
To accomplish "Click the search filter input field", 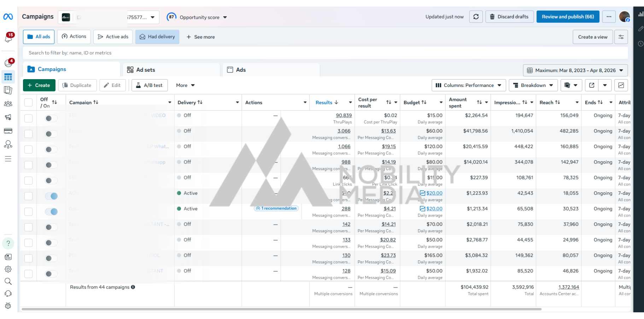I will pyautogui.click(x=325, y=53).
